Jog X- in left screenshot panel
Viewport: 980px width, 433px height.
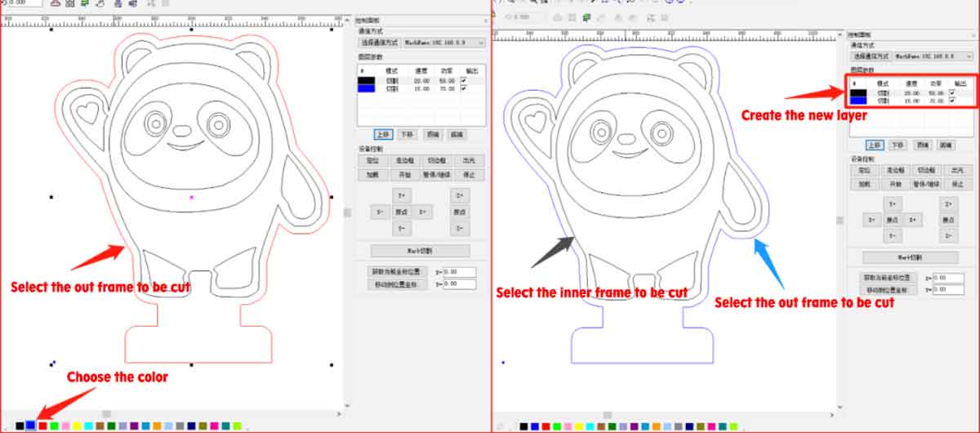click(380, 212)
